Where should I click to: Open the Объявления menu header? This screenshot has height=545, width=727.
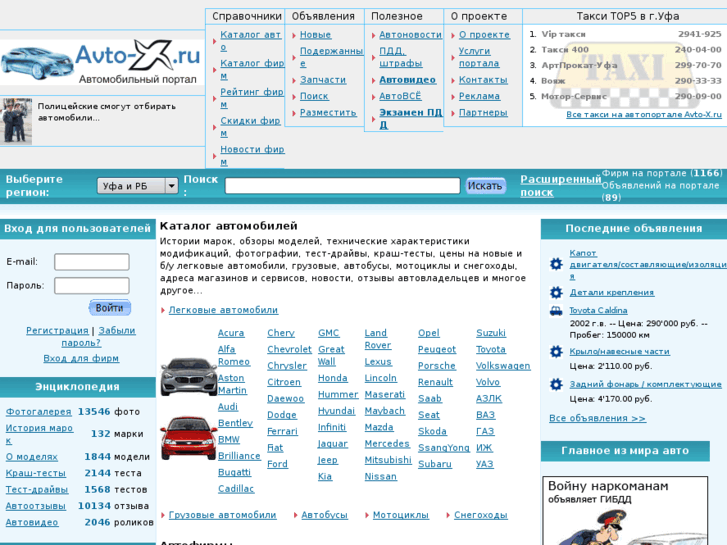click(323, 16)
